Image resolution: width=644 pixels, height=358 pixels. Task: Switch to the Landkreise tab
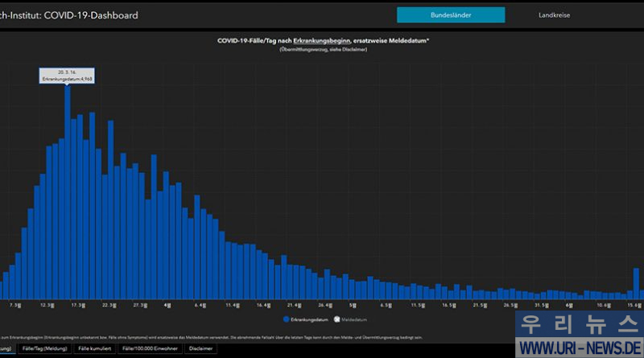pos(554,15)
